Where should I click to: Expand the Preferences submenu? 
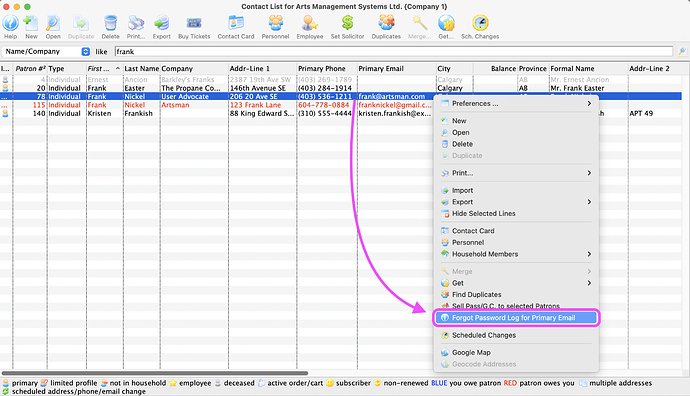pyautogui.click(x=516, y=103)
